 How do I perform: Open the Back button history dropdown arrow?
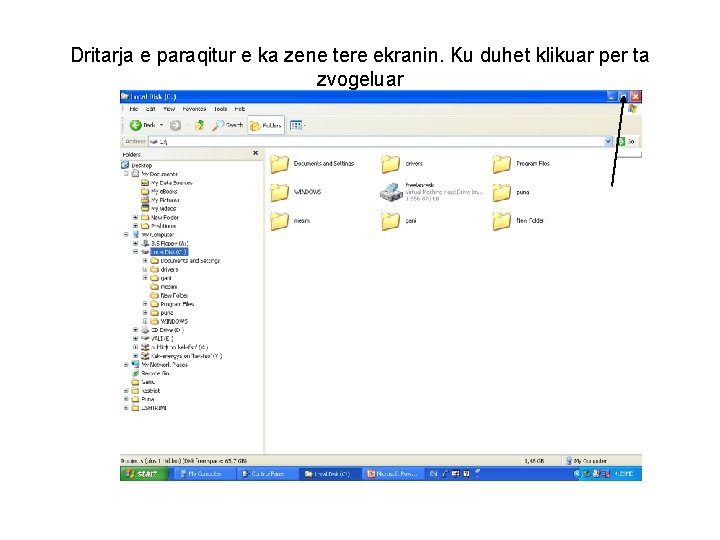click(162, 125)
